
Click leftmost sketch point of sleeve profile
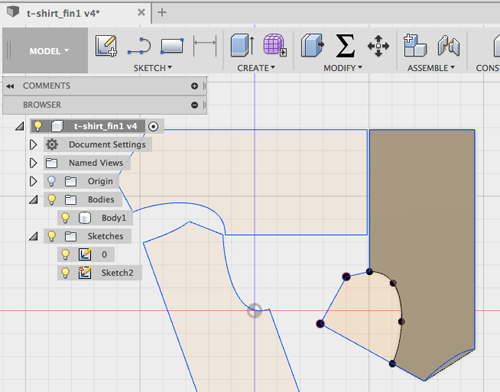coord(320,323)
